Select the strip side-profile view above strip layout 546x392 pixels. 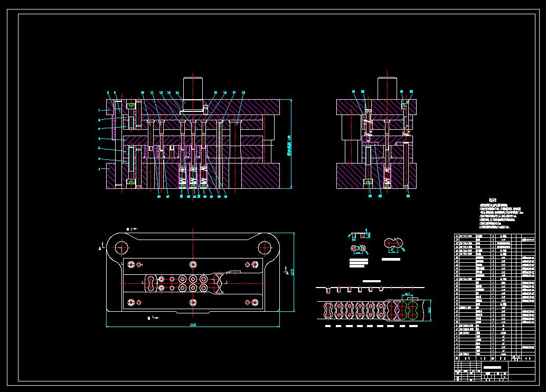click(370, 289)
